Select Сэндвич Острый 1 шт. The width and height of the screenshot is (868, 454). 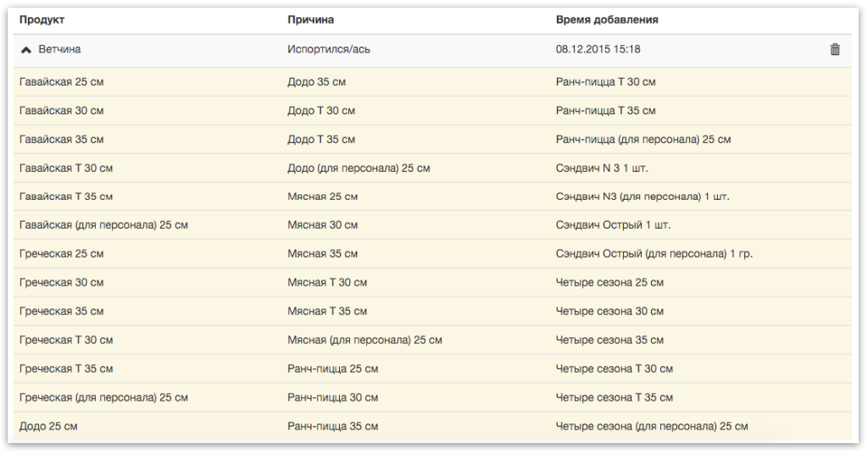coord(613,225)
